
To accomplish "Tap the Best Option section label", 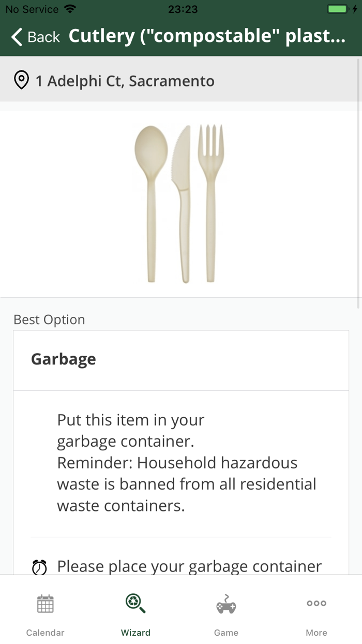I will pos(49,319).
